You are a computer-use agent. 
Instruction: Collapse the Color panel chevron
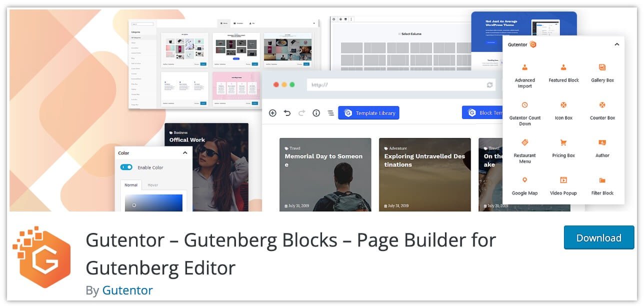click(185, 153)
